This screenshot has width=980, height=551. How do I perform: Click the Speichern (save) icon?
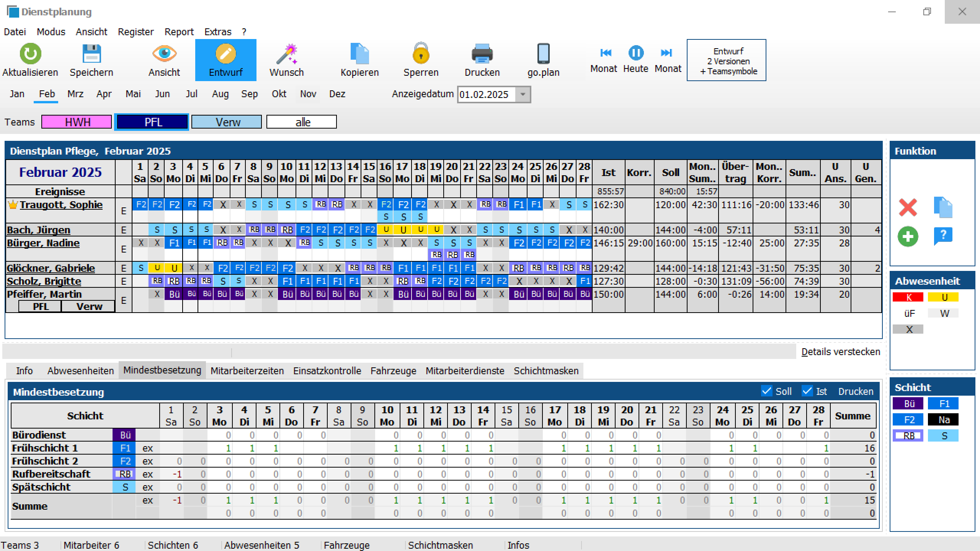pyautogui.click(x=91, y=54)
